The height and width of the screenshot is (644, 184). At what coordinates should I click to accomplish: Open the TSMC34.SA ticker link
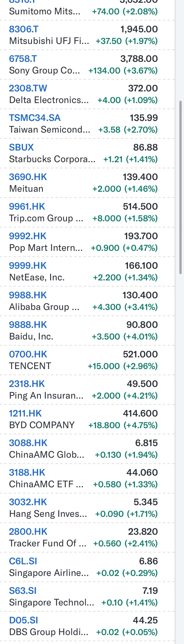pos(35,118)
